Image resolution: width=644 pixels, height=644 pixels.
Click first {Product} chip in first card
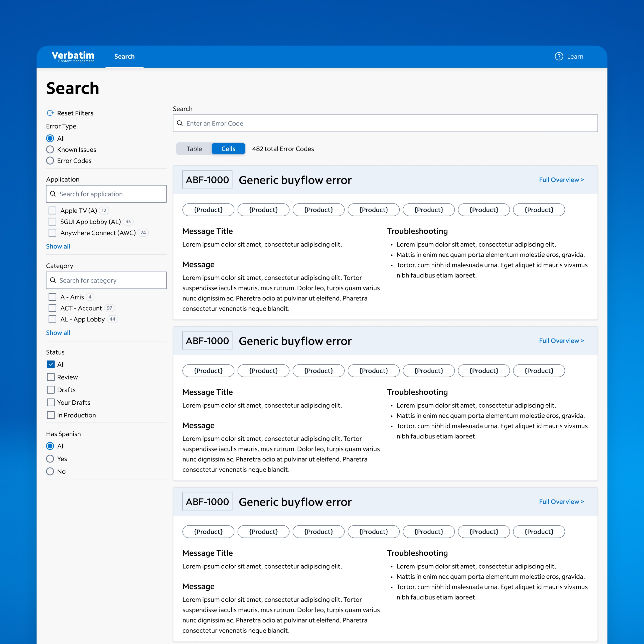(x=208, y=210)
